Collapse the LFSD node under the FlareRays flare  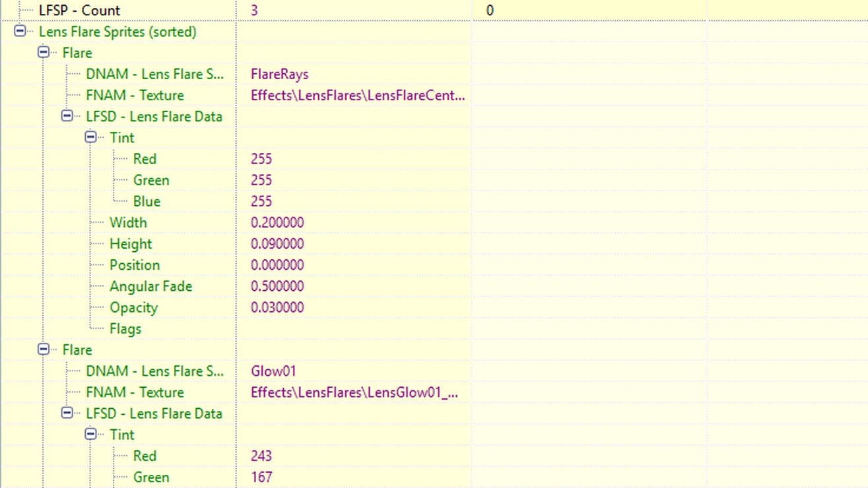67,116
